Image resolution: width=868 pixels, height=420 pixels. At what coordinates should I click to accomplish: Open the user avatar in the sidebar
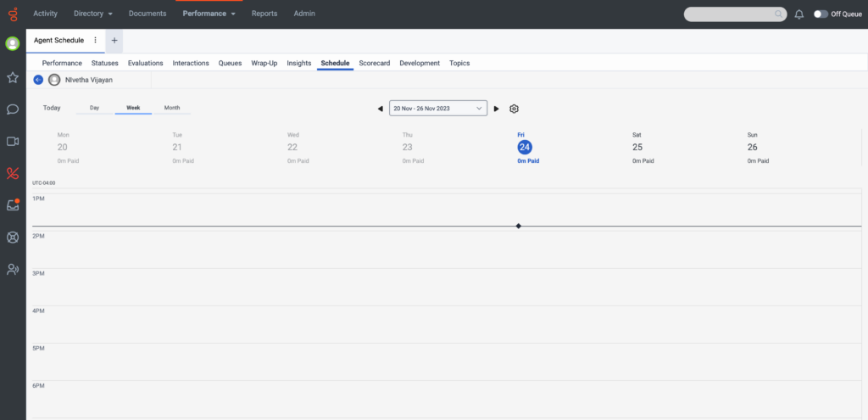[13, 44]
